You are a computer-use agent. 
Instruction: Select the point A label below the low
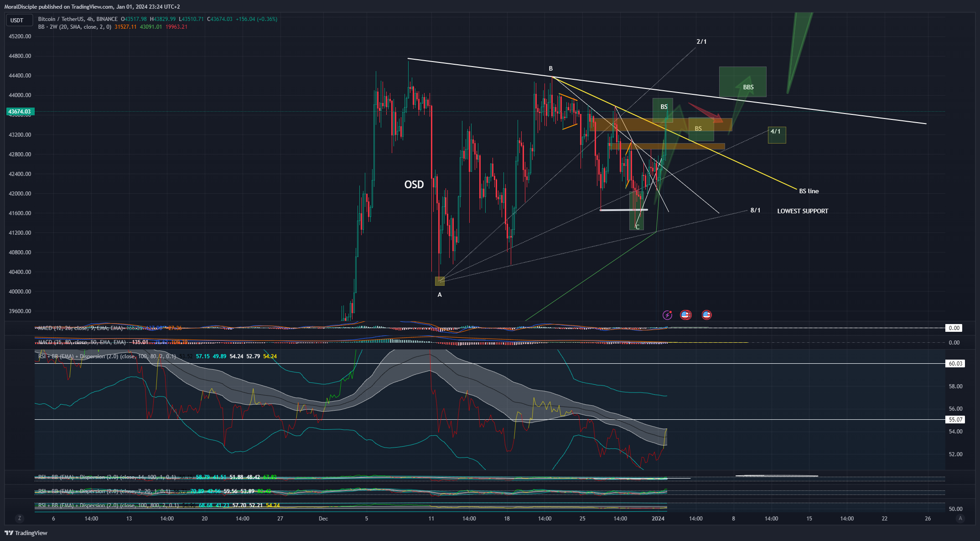[x=440, y=295]
